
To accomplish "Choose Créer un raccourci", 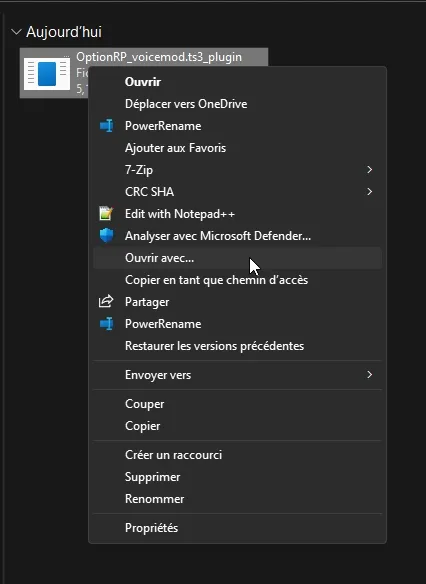I will [x=237, y=455].
